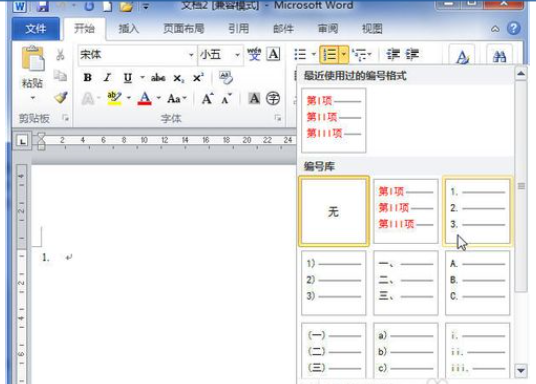Click the Decrease Indent icon
This screenshot has height=384, width=536.
click(x=393, y=54)
